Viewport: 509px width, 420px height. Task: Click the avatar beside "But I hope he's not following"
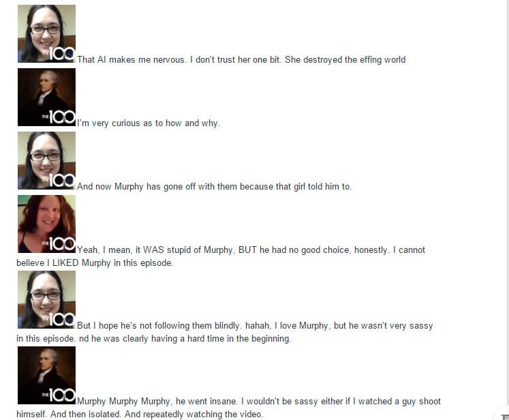[x=46, y=299]
